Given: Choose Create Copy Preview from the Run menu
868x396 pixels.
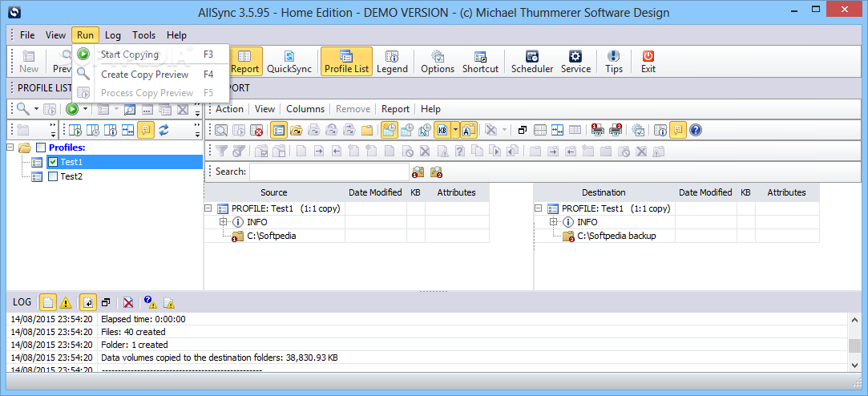Looking at the screenshot, I should [x=151, y=75].
